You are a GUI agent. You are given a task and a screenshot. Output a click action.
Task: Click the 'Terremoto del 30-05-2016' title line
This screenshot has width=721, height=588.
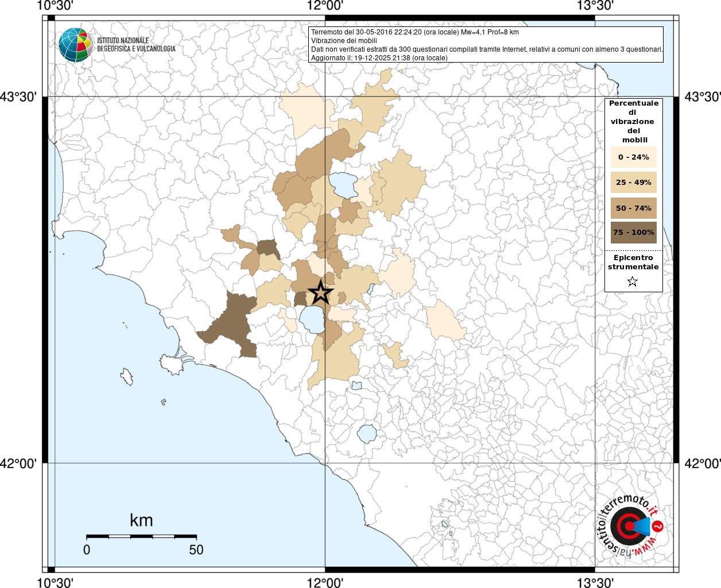[x=415, y=32]
